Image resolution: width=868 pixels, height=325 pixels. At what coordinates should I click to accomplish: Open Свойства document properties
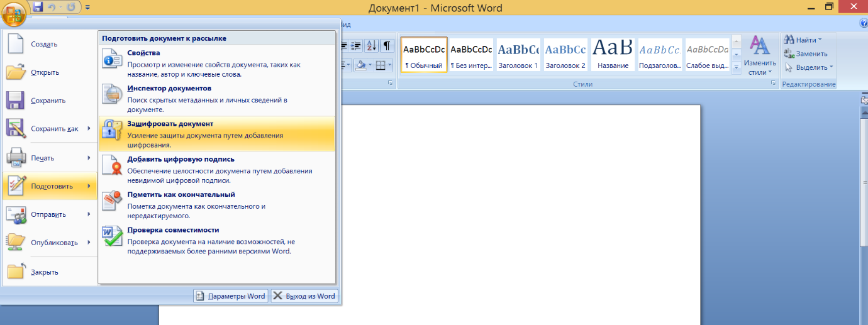pos(217,63)
